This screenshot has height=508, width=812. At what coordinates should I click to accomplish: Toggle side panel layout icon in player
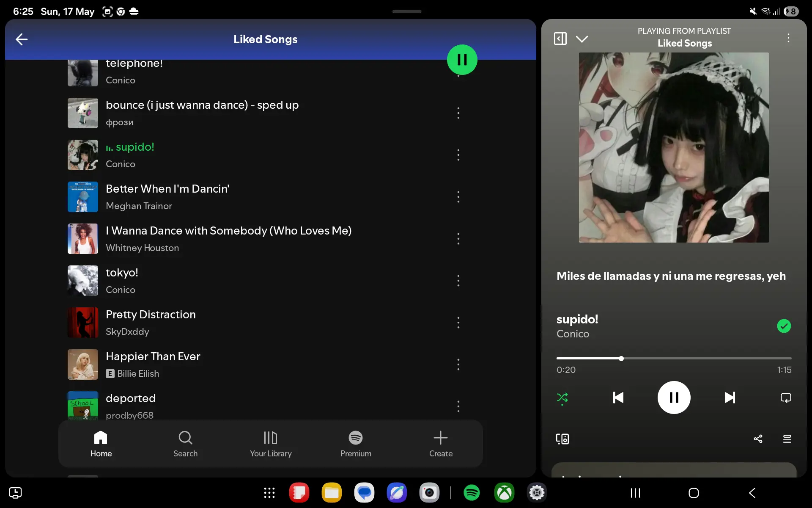point(560,39)
